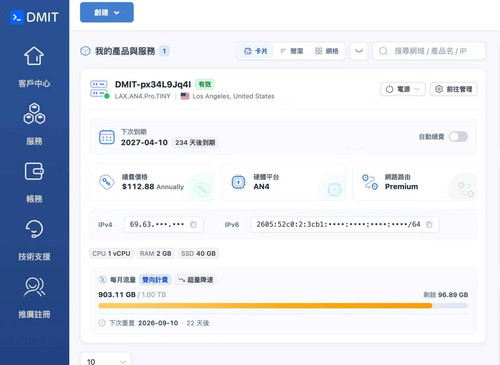The height and width of the screenshot is (365, 500).
Task: Switch to 卡片 card view
Action: 256,51
